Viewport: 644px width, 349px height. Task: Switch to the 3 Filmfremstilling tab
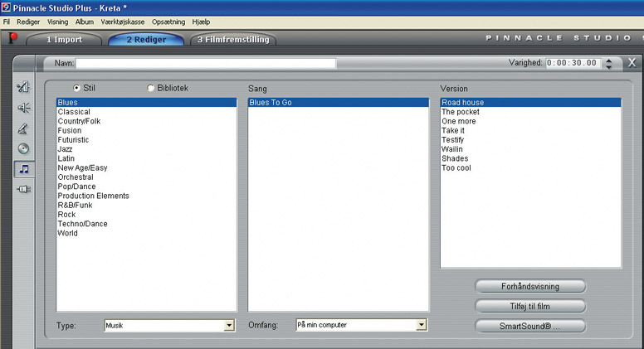click(233, 39)
